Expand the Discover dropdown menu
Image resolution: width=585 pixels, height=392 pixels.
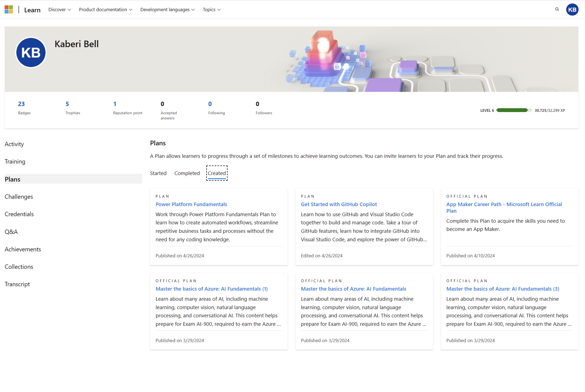[59, 9]
